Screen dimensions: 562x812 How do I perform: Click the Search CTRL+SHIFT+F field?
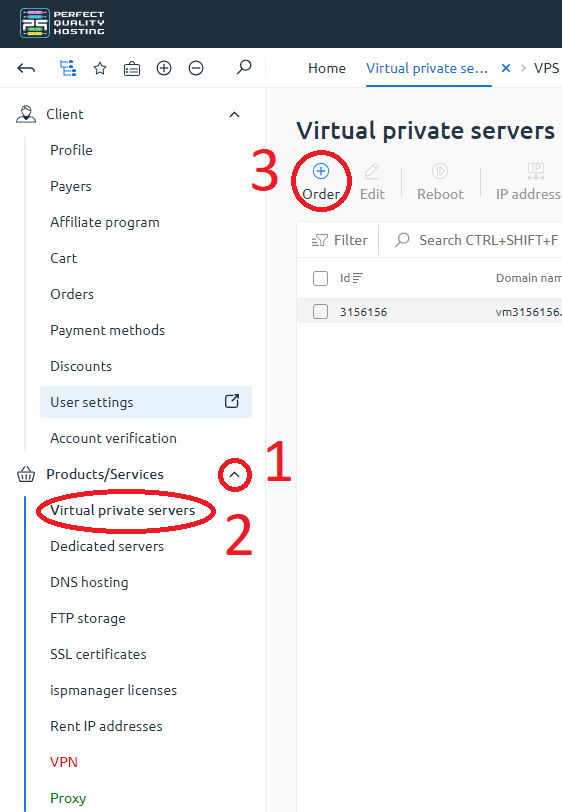point(477,240)
